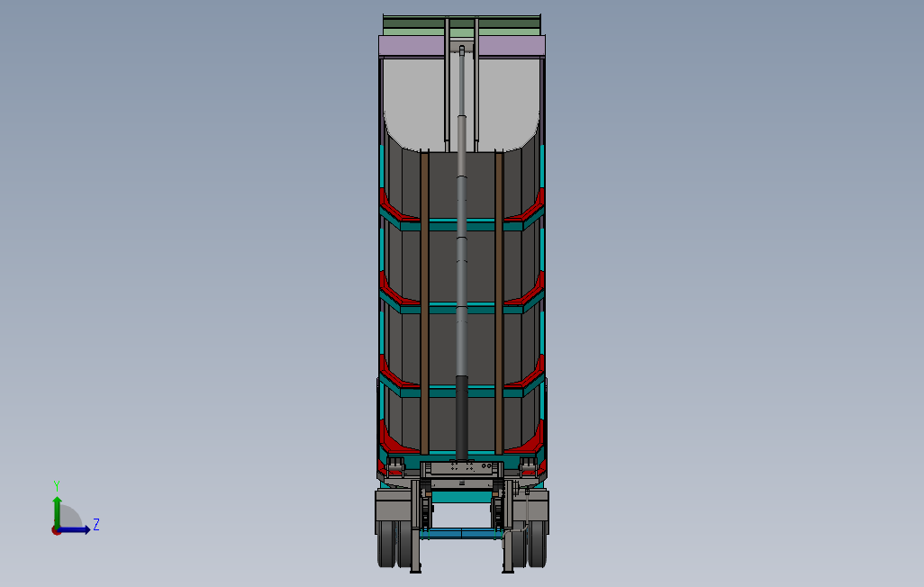Select the uppermost teal cross member
The height and width of the screenshot is (587, 924).
461,224
